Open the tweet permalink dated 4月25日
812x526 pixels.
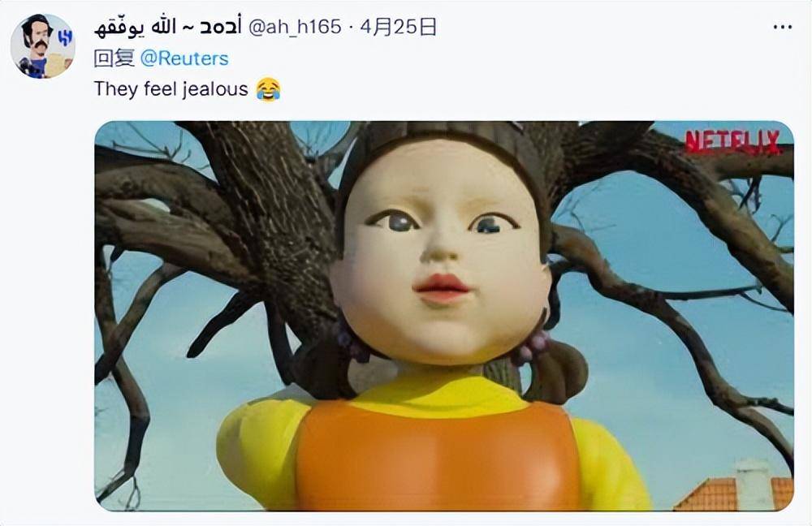[398, 27]
